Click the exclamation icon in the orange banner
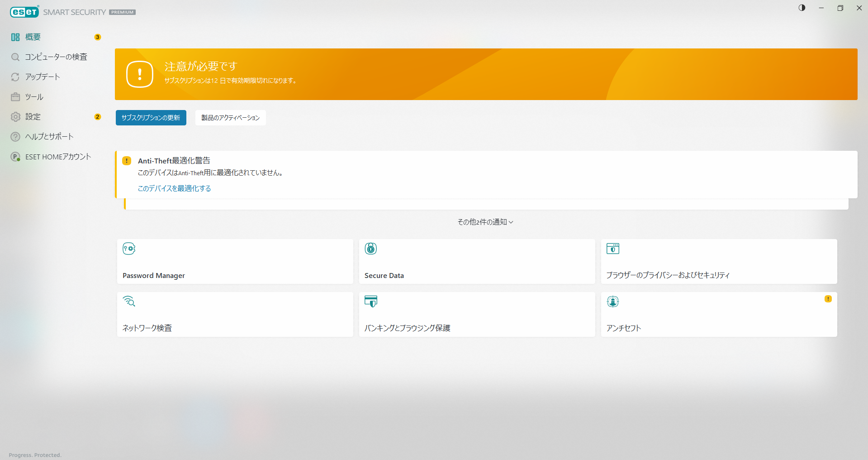This screenshot has width=868, height=460. [140, 74]
